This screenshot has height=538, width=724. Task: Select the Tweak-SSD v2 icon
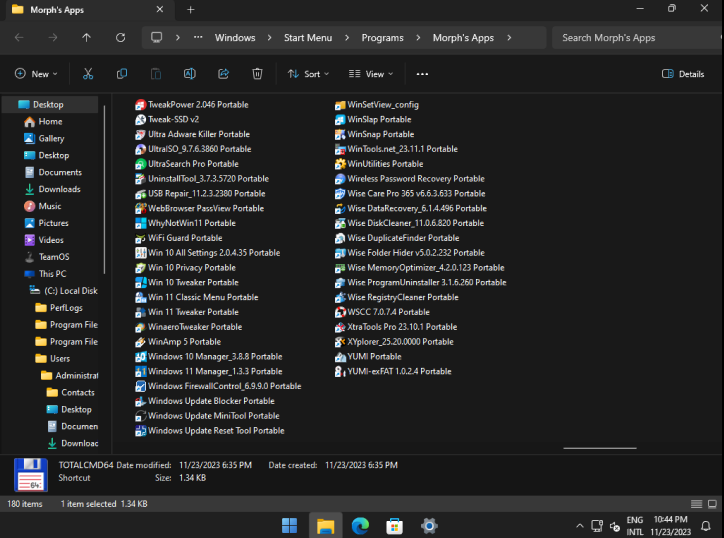[140, 120]
